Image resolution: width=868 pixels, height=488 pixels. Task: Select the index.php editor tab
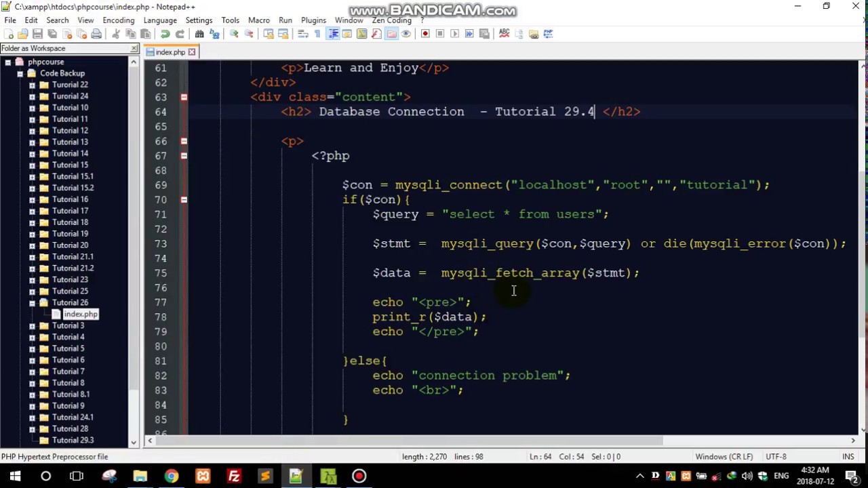pyautogui.click(x=170, y=52)
